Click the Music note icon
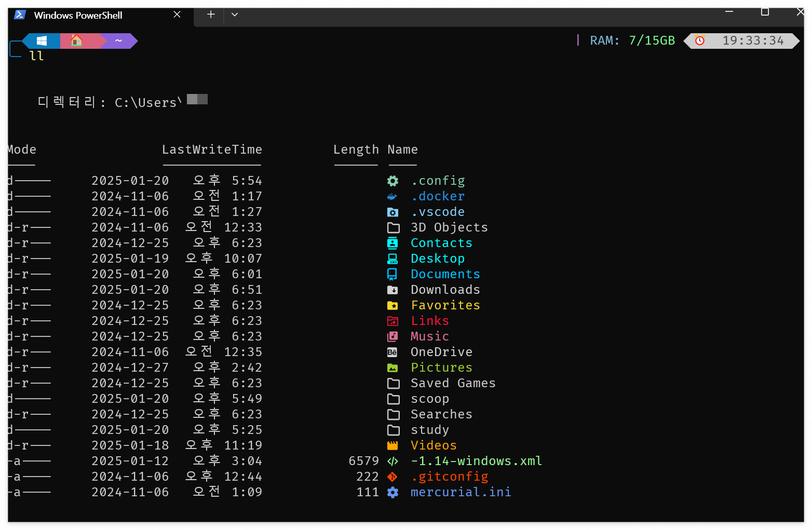This screenshot has height=530, width=812. coord(393,336)
